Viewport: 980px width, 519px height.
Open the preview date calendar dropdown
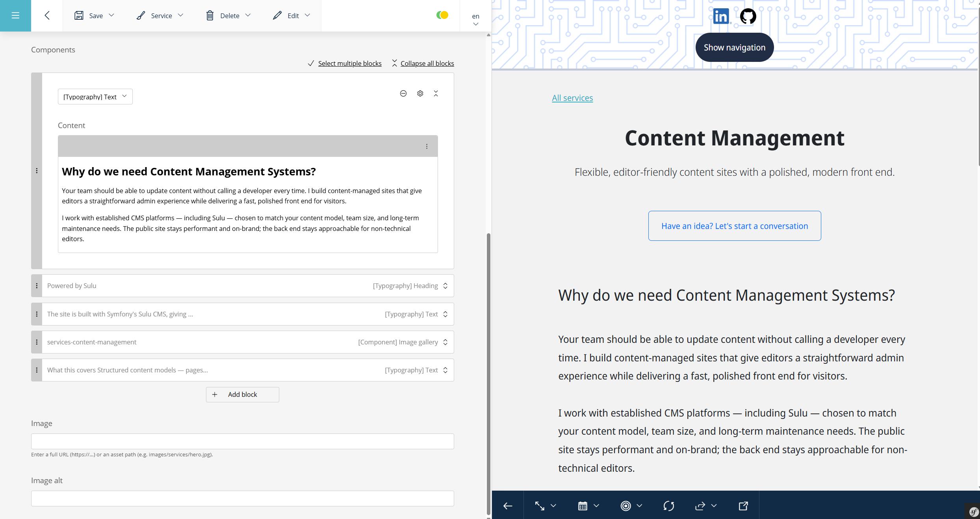click(x=588, y=506)
